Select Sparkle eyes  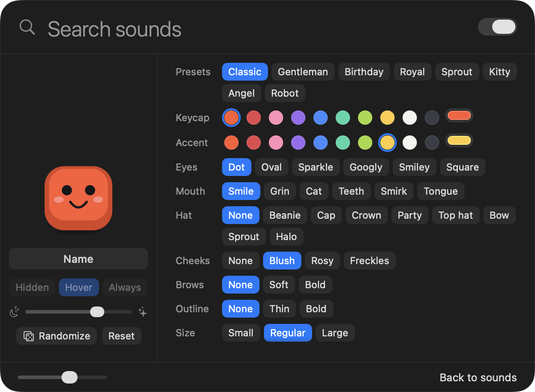point(316,167)
